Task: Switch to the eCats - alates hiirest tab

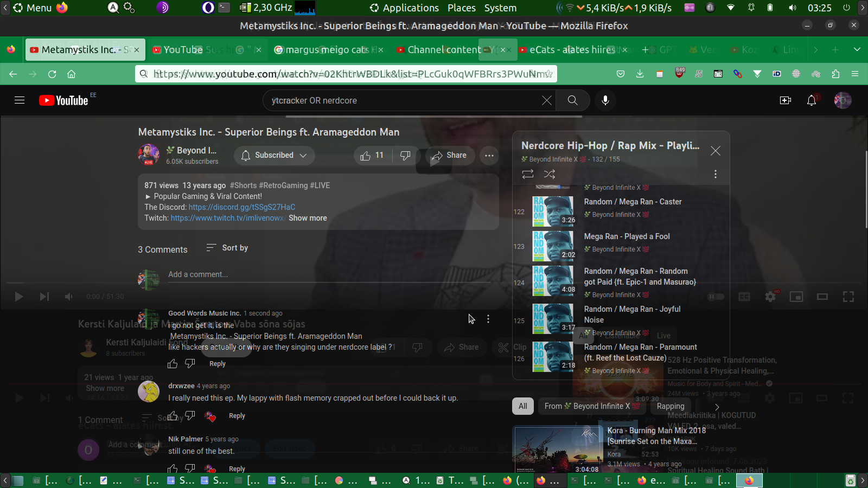Action: coord(572,50)
